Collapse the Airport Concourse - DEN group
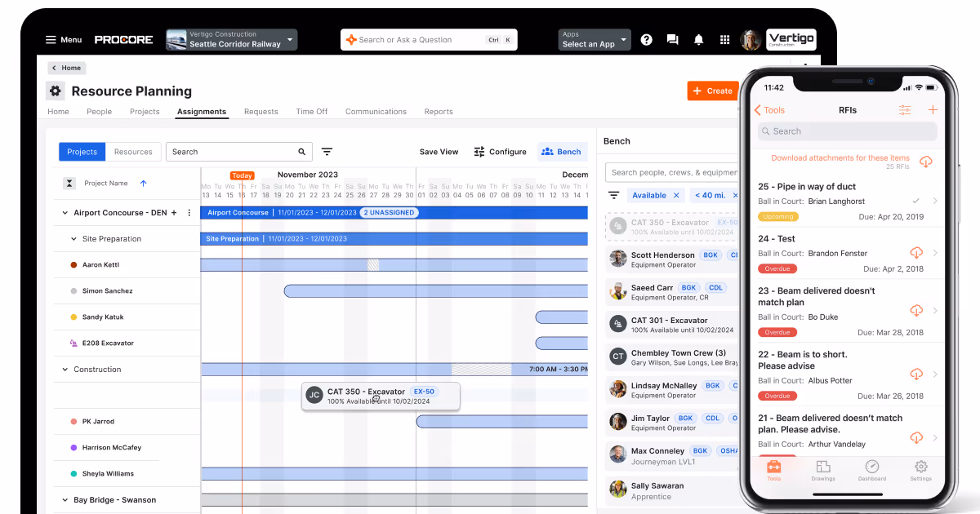 coord(65,213)
